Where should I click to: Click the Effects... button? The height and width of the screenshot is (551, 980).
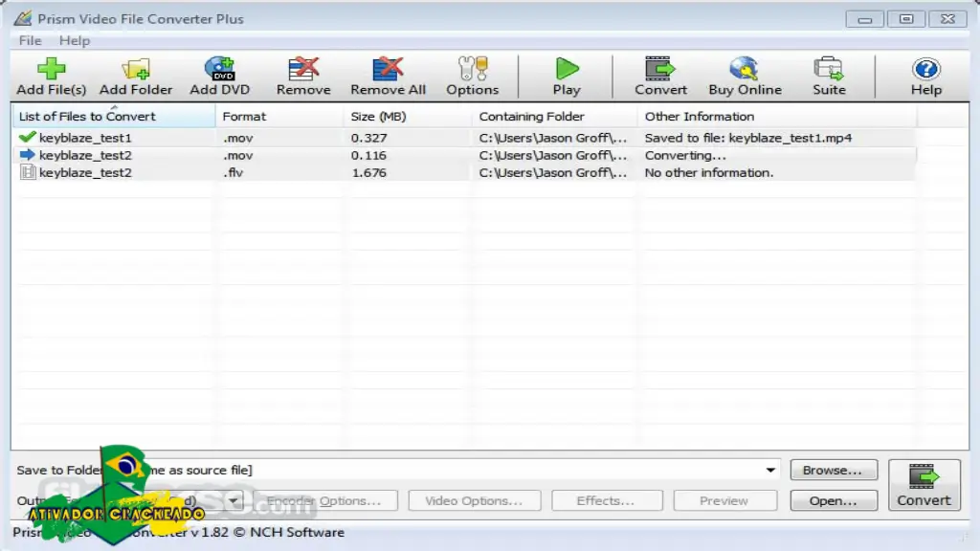pyautogui.click(x=606, y=500)
